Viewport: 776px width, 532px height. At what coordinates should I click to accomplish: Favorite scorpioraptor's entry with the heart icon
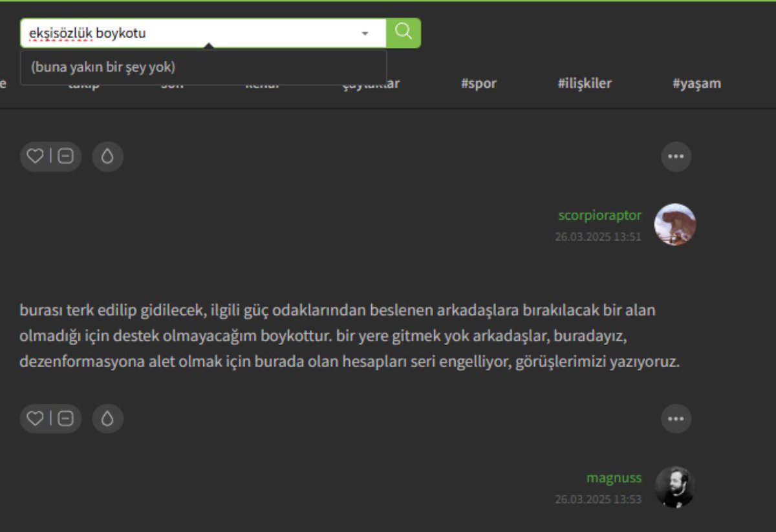click(35, 156)
